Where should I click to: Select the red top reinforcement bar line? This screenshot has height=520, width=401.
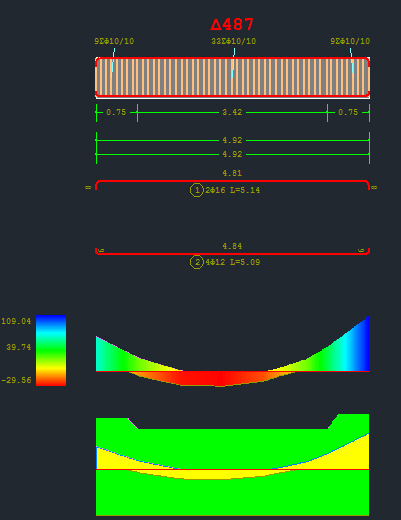click(232, 182)
